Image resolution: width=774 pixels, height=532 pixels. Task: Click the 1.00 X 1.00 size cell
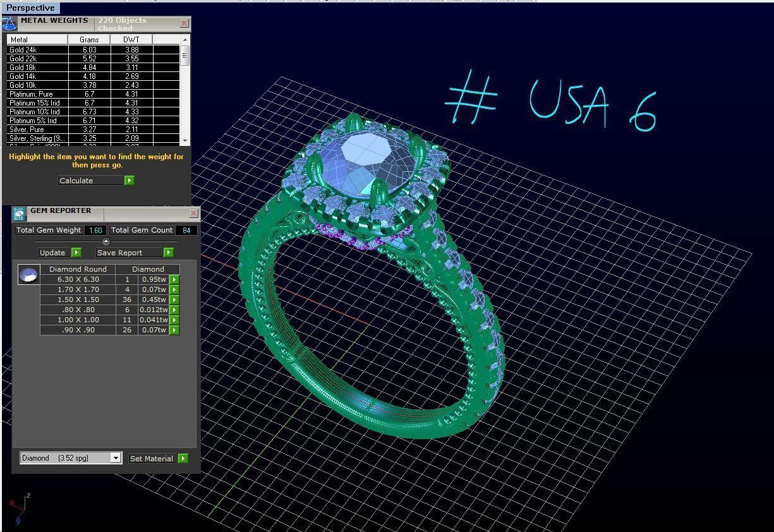click(x=78, y=320)
